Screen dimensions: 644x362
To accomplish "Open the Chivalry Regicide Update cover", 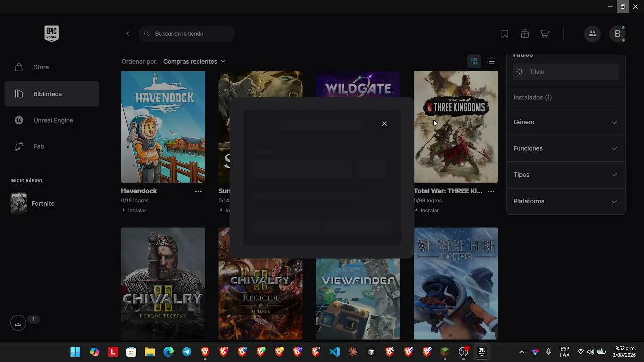I will (261, 299).
